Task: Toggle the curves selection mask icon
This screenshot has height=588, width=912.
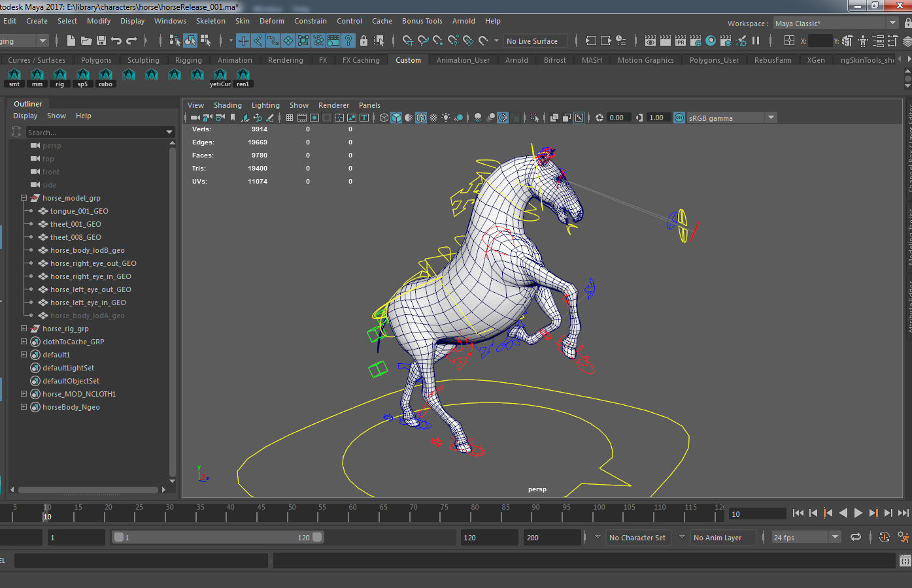Action: click(x=273, y=41)
